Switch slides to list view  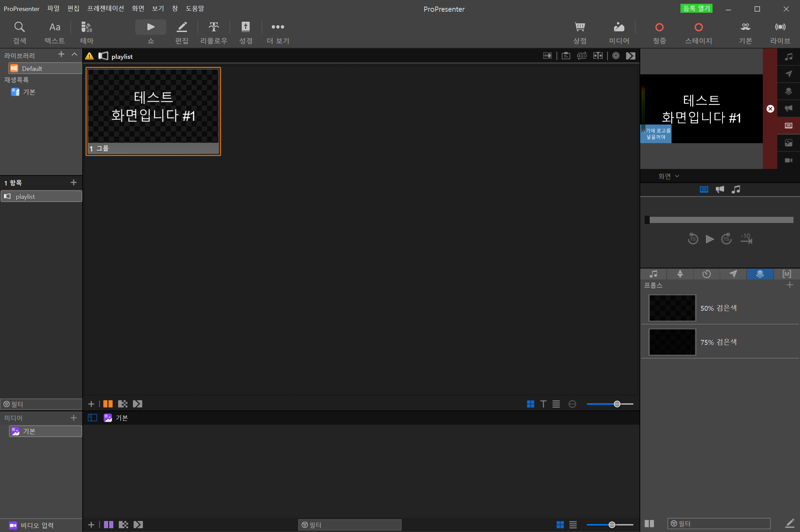coord(556,404)
